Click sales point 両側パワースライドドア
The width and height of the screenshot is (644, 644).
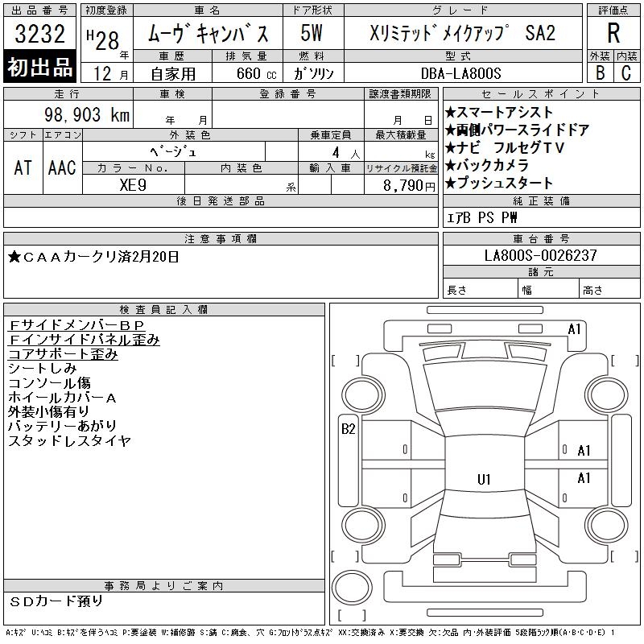point(518,130)
